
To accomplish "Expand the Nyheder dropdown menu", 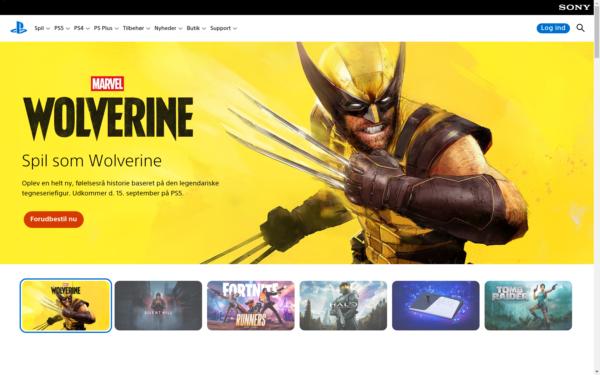I will pyautogui.click(x=168, y=28).
